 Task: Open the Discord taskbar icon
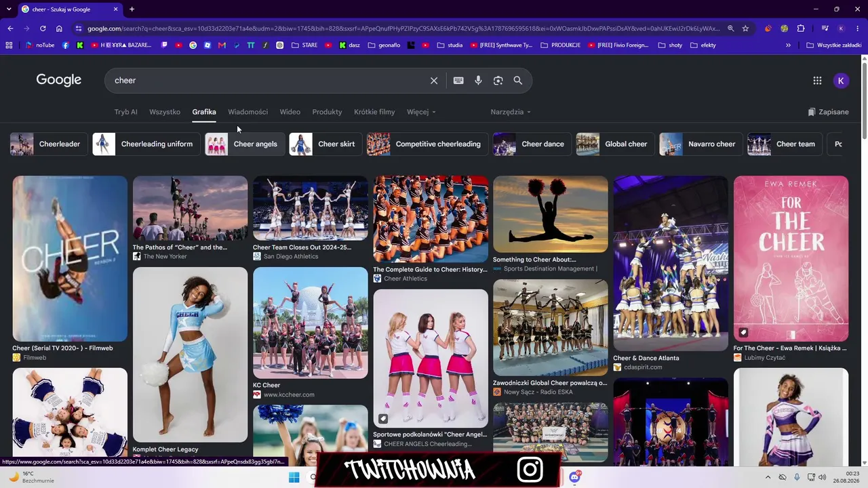(x=575, y=477)
